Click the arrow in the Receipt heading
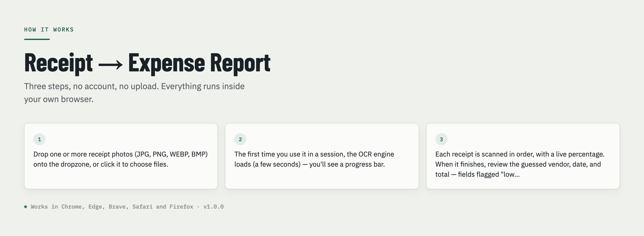Viewport: 644px width, 236px height. [110, 65]
